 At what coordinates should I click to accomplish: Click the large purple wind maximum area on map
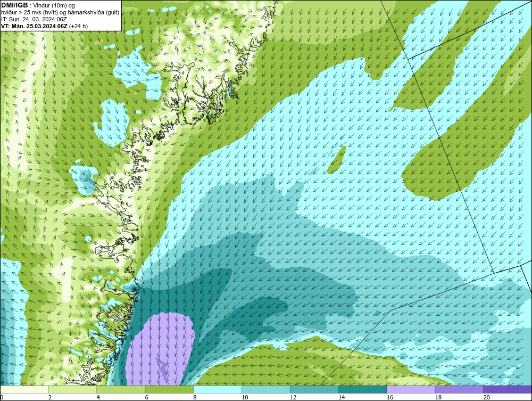point(160,349)
